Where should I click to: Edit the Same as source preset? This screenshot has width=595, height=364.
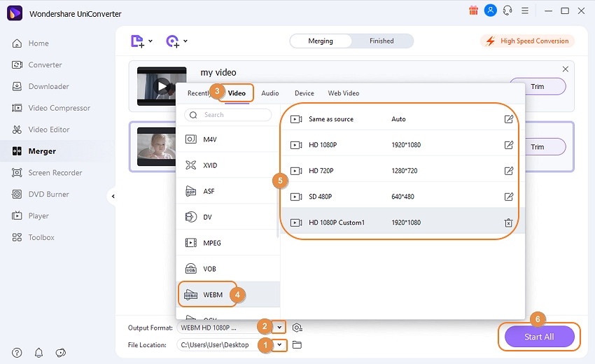pos(508,119)
